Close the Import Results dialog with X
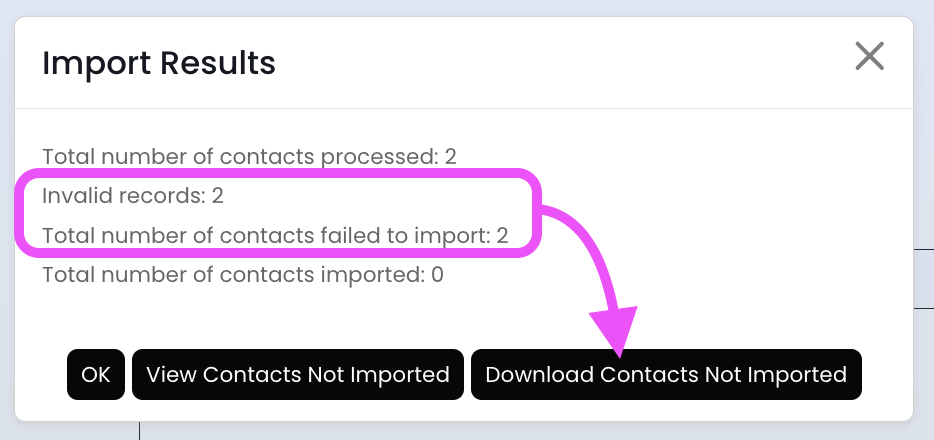This screenshot has height=440, width=934. tap(869, 56)
